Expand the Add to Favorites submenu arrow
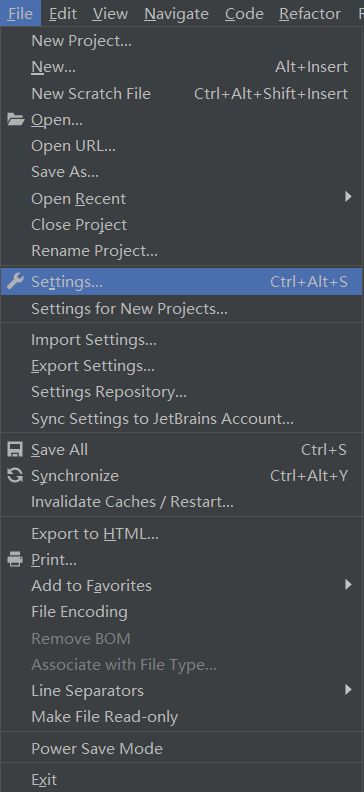 coord(348,585)
